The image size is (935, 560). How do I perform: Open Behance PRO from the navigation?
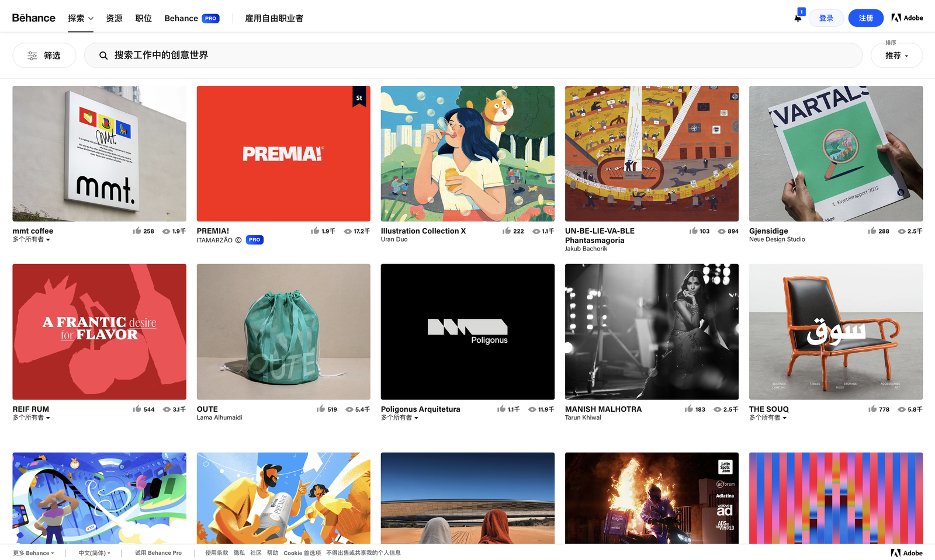[192, 18]
